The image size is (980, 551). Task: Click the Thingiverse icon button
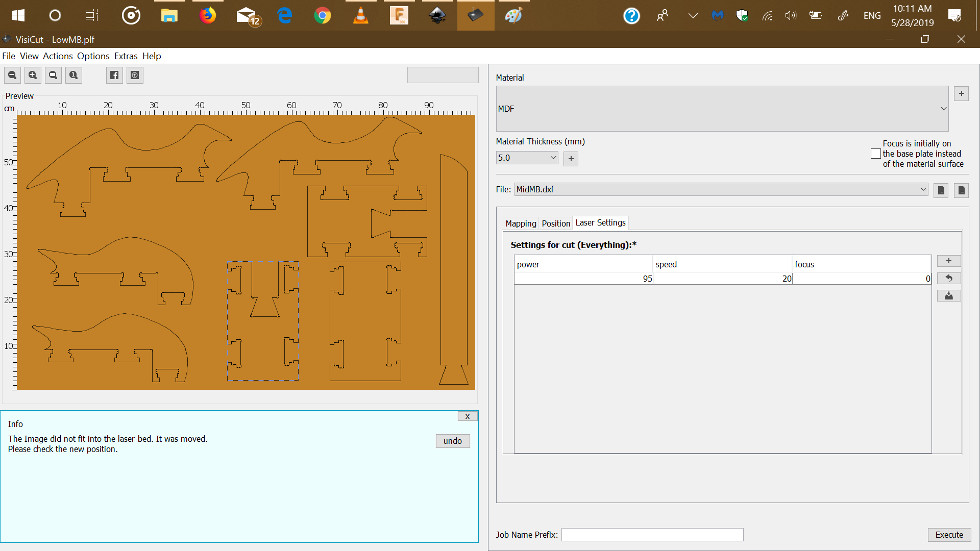pos(135,76)
